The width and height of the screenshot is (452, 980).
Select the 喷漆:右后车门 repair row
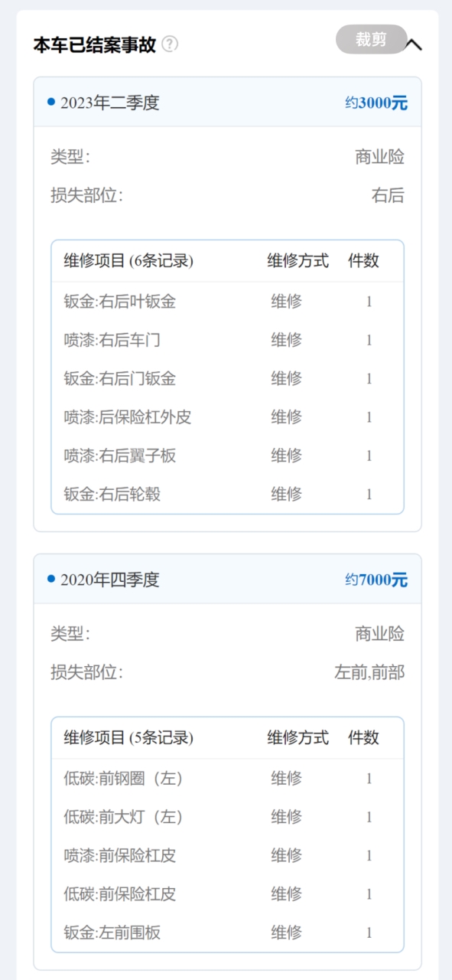click(x=228, y=340)
